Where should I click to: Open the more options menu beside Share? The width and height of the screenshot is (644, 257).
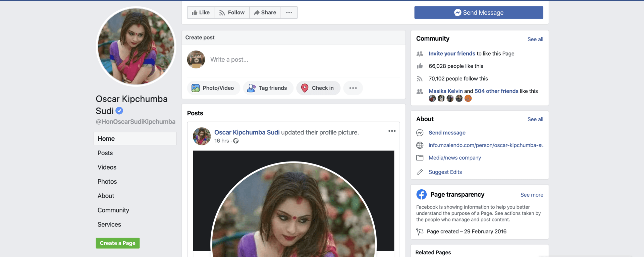pos(289,13)
